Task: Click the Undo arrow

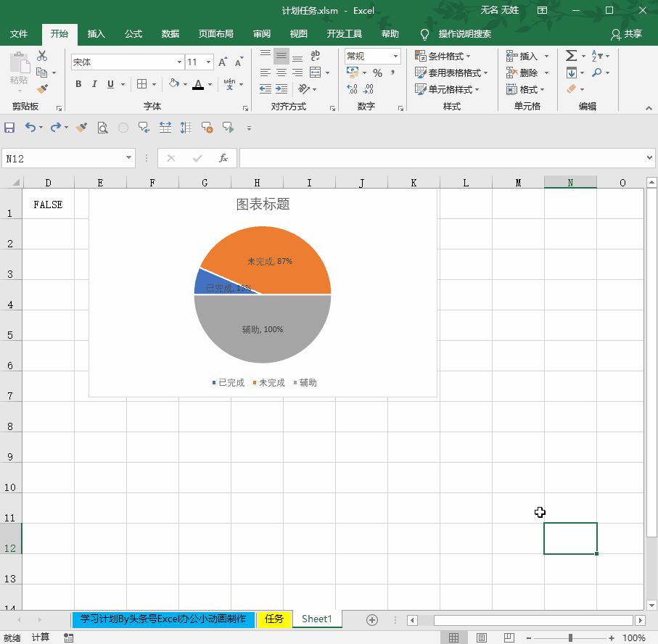Action: [30, 127]
